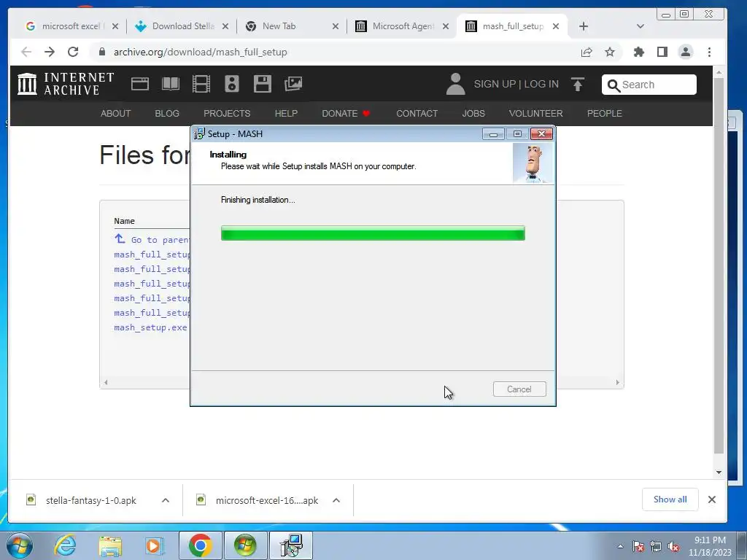Open Windows Media Player on taskbar

click(154, 545)
